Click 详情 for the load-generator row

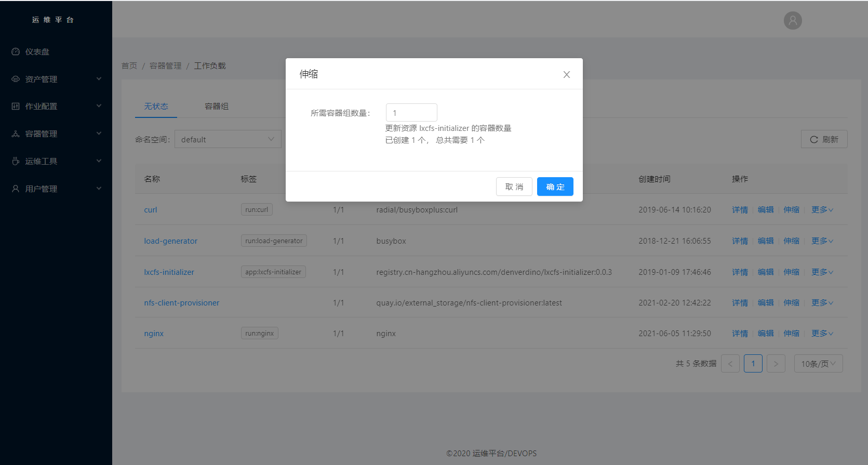[740, 241]
